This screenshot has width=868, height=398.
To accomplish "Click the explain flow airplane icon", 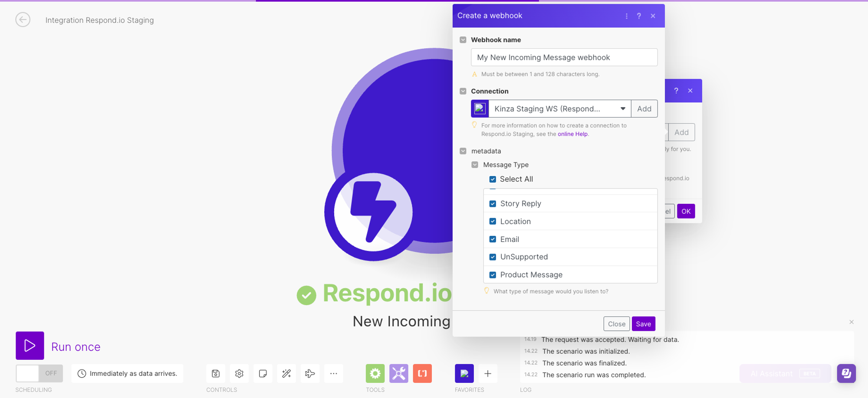I will point(310,373).
